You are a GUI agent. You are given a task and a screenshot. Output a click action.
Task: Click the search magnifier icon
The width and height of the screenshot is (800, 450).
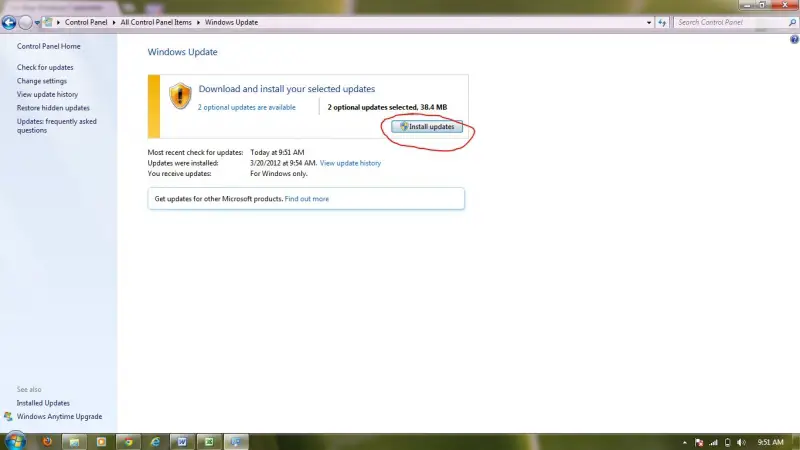click(792, 22)
